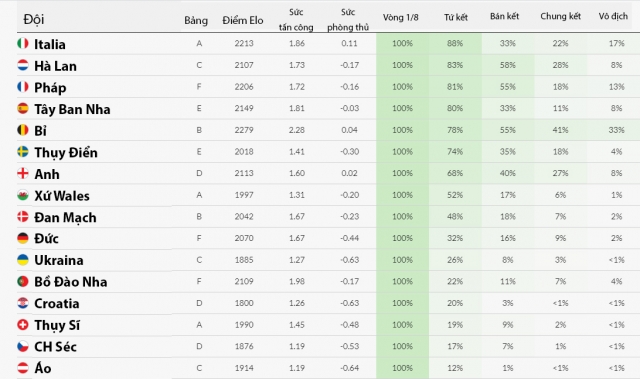Click the Pháp flag icon
640x379 pixels.
(x=23, y=86)
